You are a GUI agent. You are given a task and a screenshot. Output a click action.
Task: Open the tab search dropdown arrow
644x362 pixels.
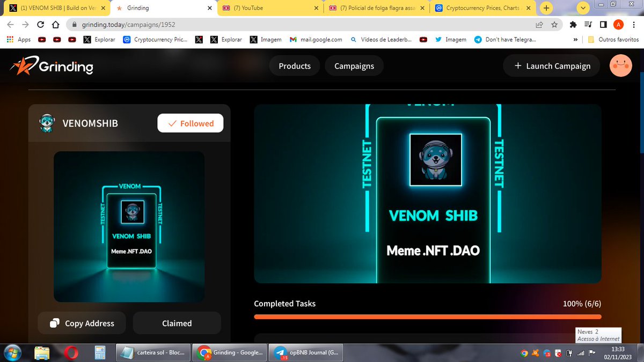pyautogui.click(x=584, y=8)
